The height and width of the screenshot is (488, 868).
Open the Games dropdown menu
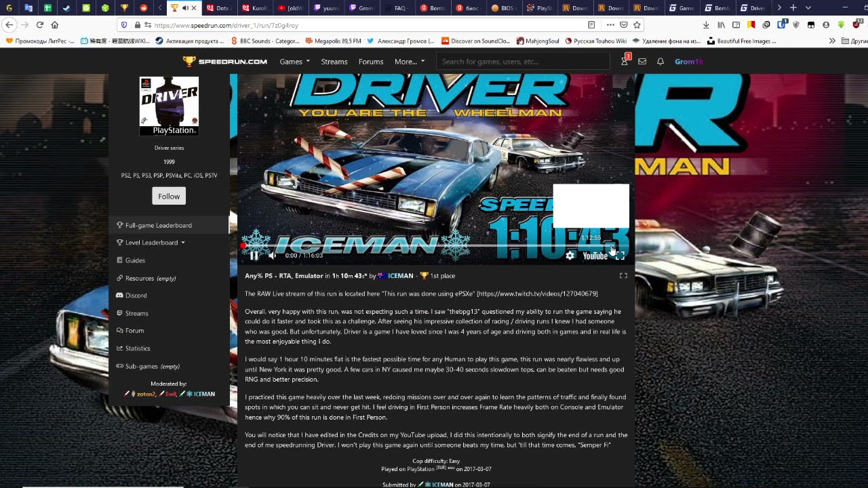(x=294, y=62)
